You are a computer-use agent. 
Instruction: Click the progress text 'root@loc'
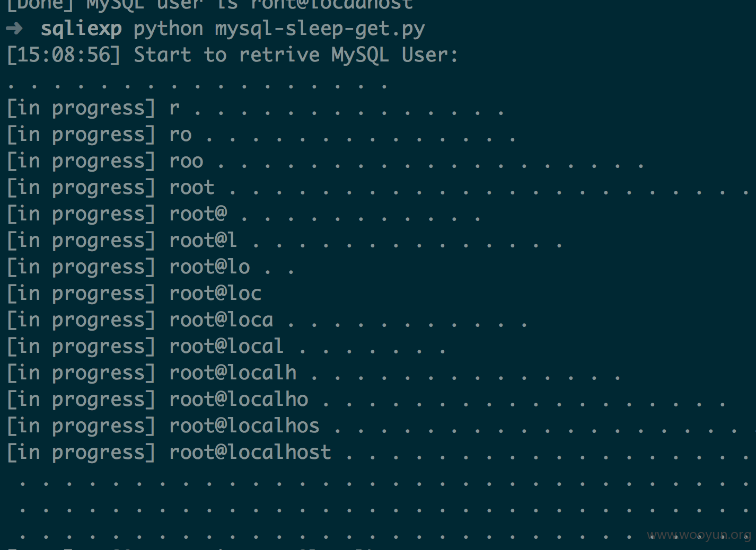[x=216, y=294]
